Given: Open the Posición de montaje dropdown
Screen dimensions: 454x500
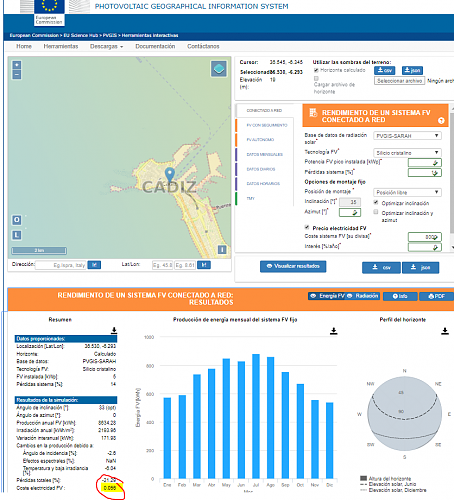Looking at the screenshot, I should [407, 192].
